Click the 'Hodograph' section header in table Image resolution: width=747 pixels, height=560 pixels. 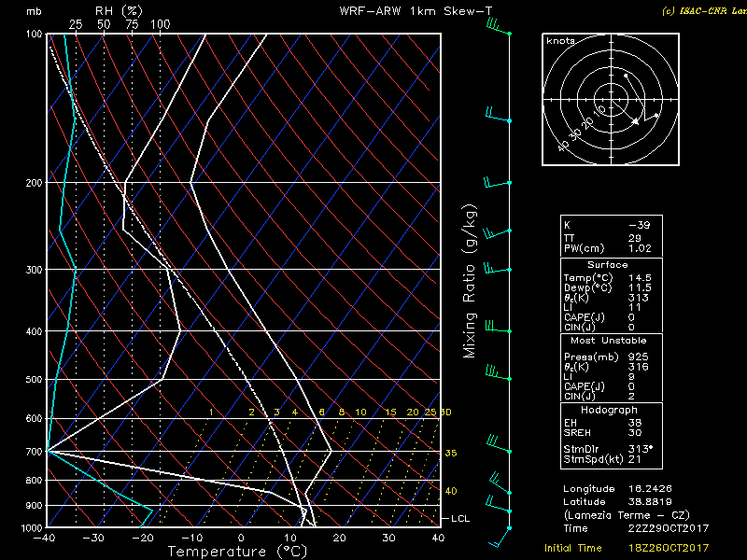[609, 410]
